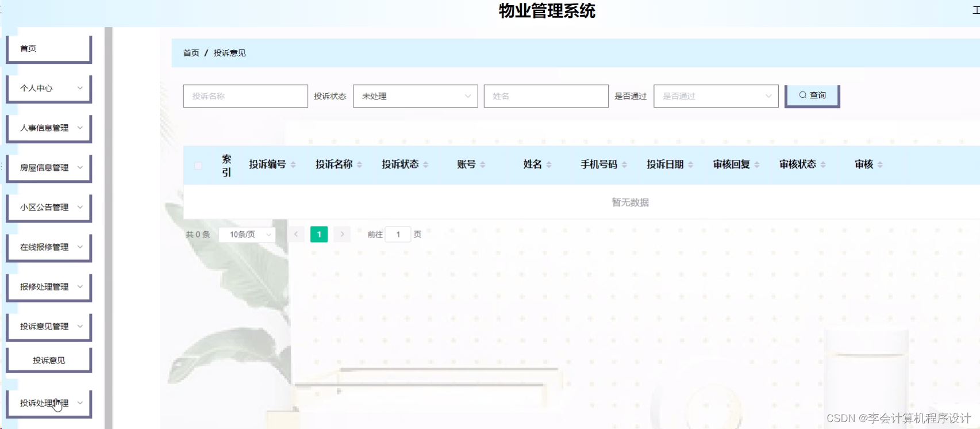The height and width of the screenshot is (429, 980).
Task: Click the 暂无数据 empty table text
Action: pyautogui.click(x=630, y=202)
